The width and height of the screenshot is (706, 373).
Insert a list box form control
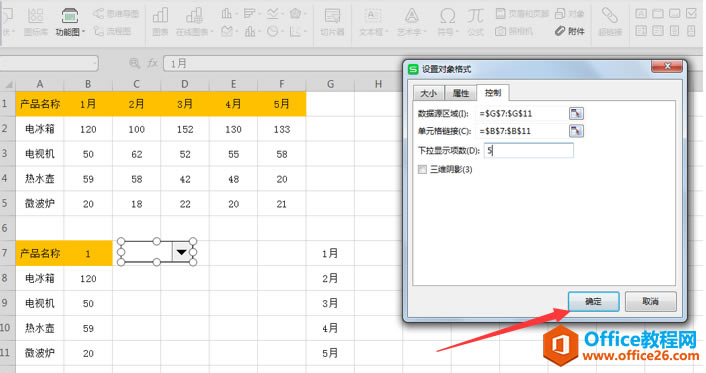pos(641,31)
